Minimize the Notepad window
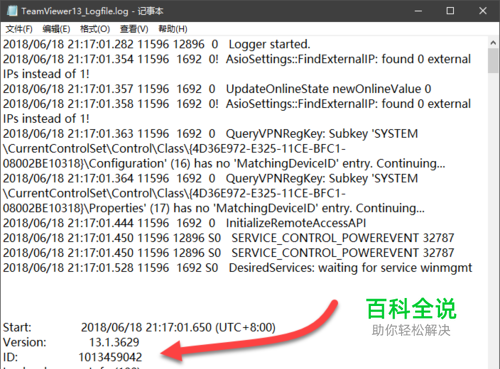The height and width of the screenshot is (369, 500). coord(418,11)
